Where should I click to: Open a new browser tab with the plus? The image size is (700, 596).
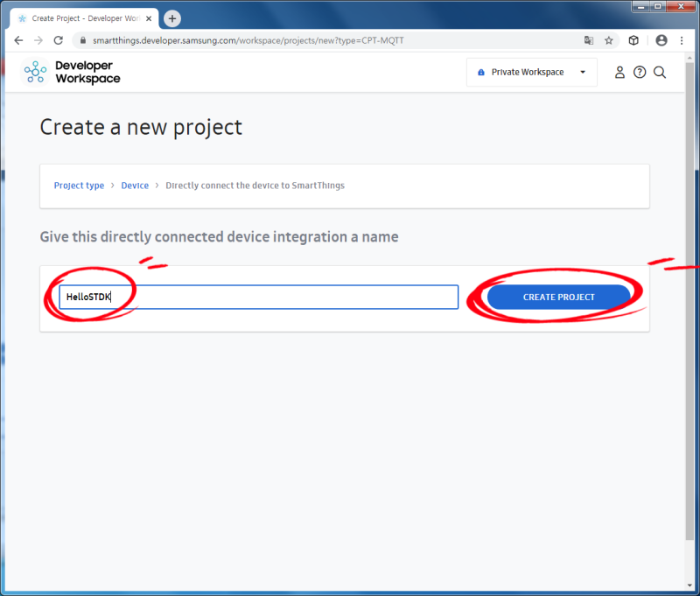tap(171, 17)
